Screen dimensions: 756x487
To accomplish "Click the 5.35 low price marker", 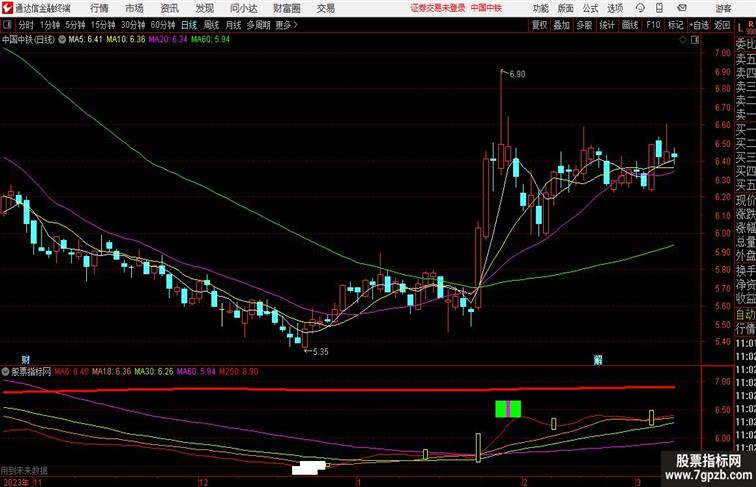I will (x=320, y=352).
